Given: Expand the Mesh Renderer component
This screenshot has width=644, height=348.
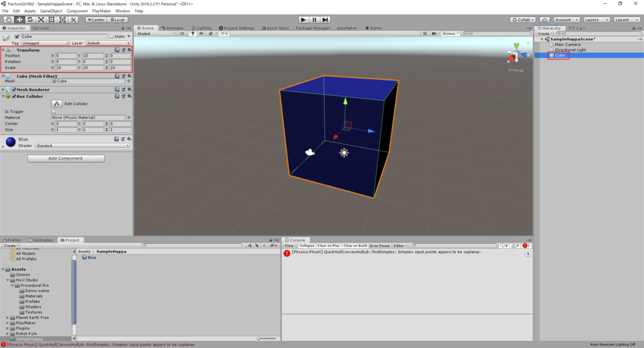Looking at the screenshot, I should [3, 89].
